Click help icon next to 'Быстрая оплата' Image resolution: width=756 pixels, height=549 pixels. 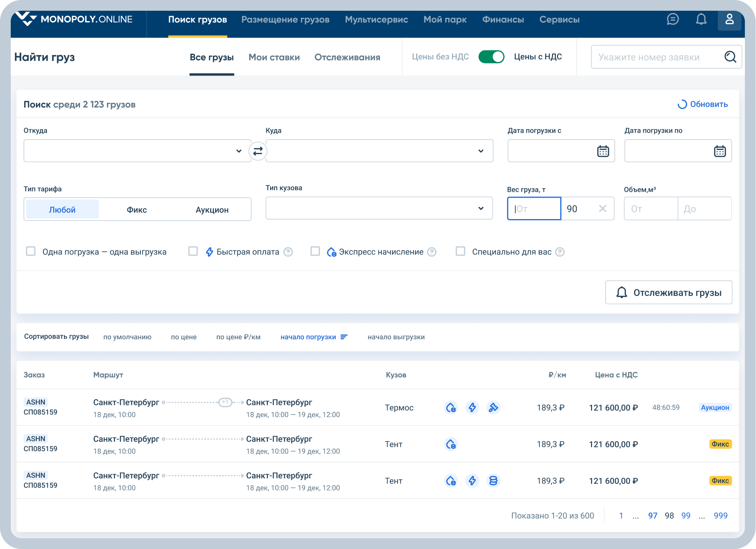click(x=288, y=252)
